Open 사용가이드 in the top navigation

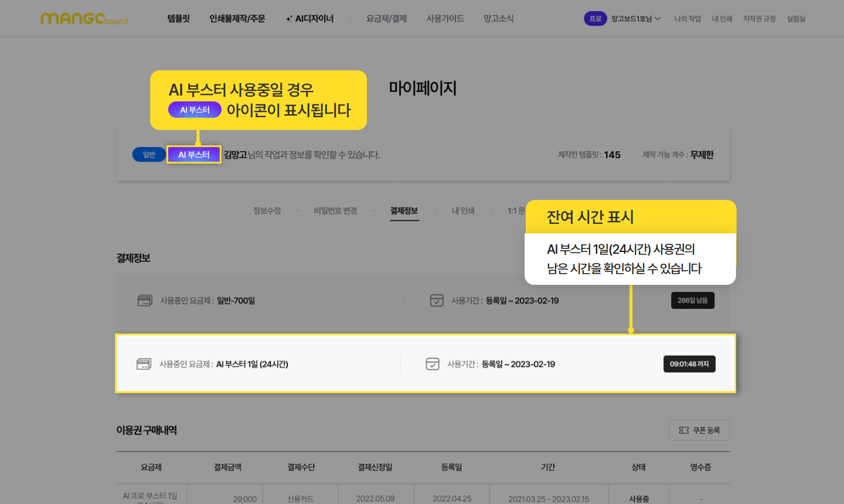(445, 19)
